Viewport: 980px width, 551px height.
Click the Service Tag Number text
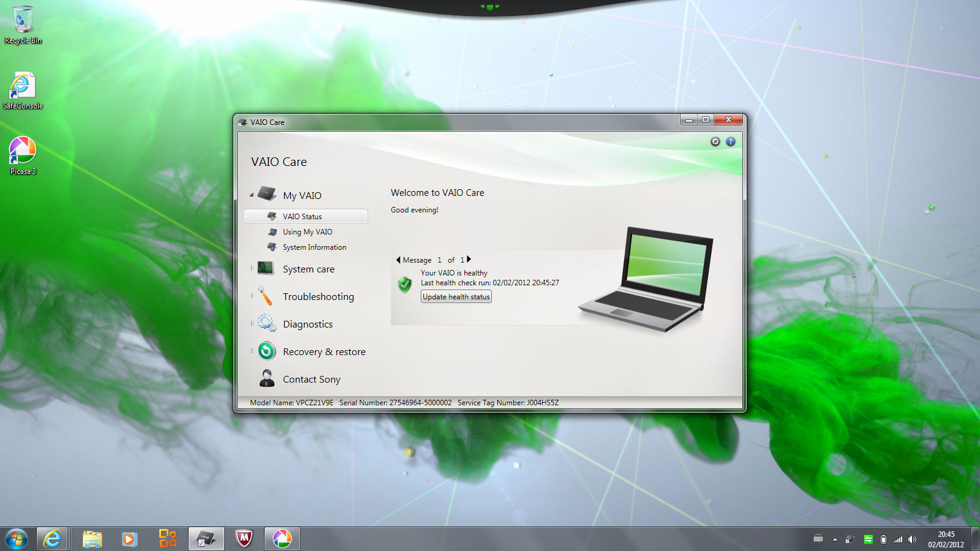coord(508,403)
